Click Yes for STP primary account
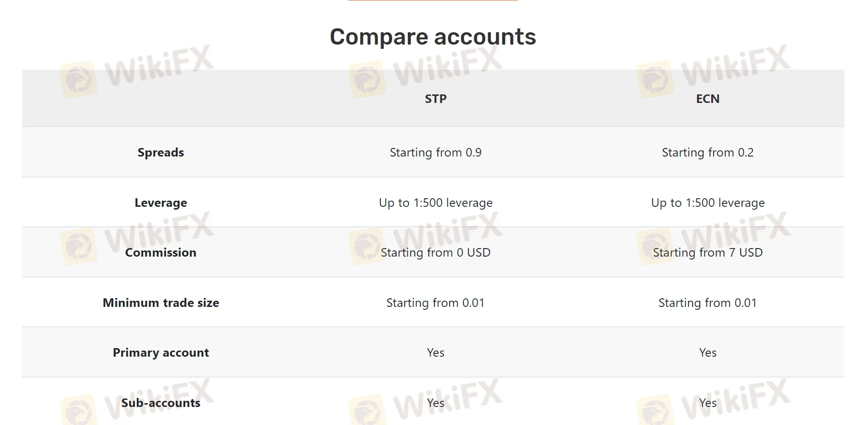Screen dimensions: 868x425 (435, 352)
